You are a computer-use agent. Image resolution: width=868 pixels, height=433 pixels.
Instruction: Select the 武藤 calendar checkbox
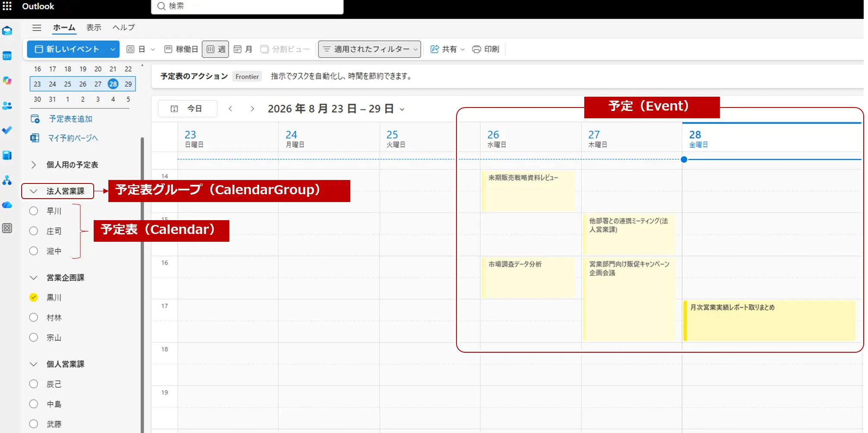tap(34, 424)
